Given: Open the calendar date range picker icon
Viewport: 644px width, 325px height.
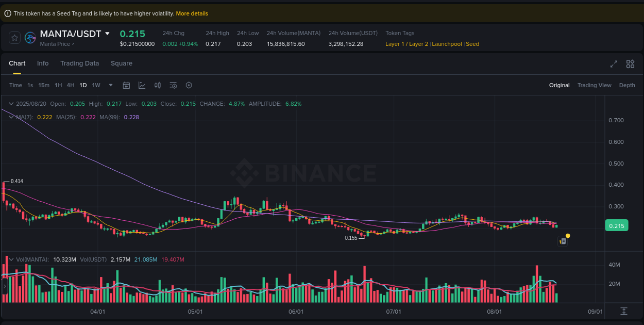Looking at the screenshot, I should coord(126,85).
